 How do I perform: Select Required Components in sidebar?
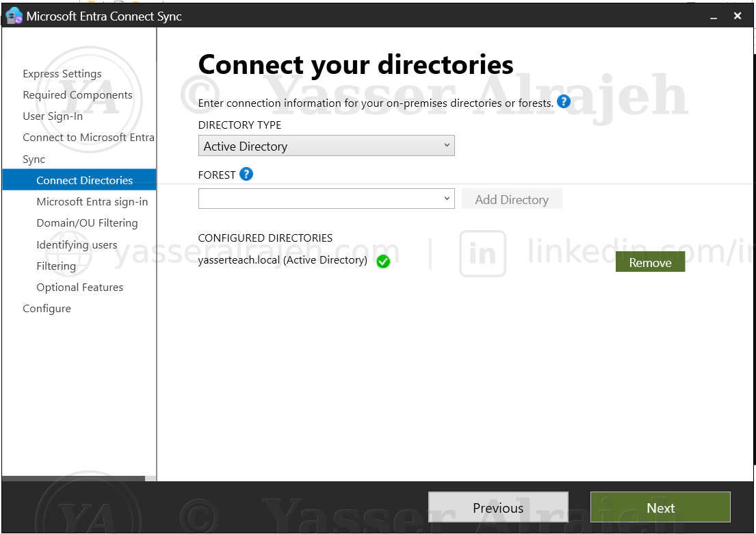[x=77, y=95]
